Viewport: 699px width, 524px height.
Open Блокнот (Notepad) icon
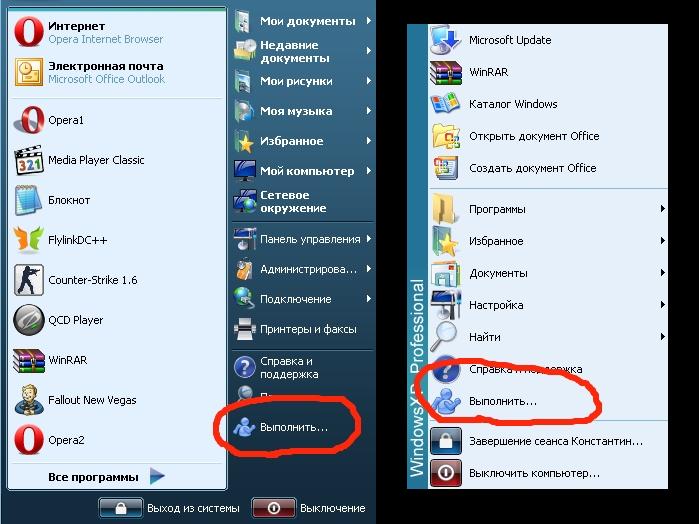click(x=29, y=200)
